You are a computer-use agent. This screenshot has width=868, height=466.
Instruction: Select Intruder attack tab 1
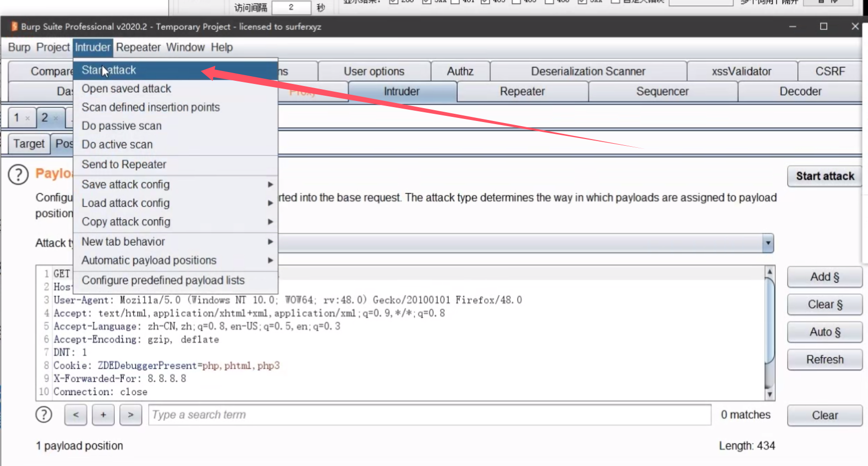[x=16, y=118]
